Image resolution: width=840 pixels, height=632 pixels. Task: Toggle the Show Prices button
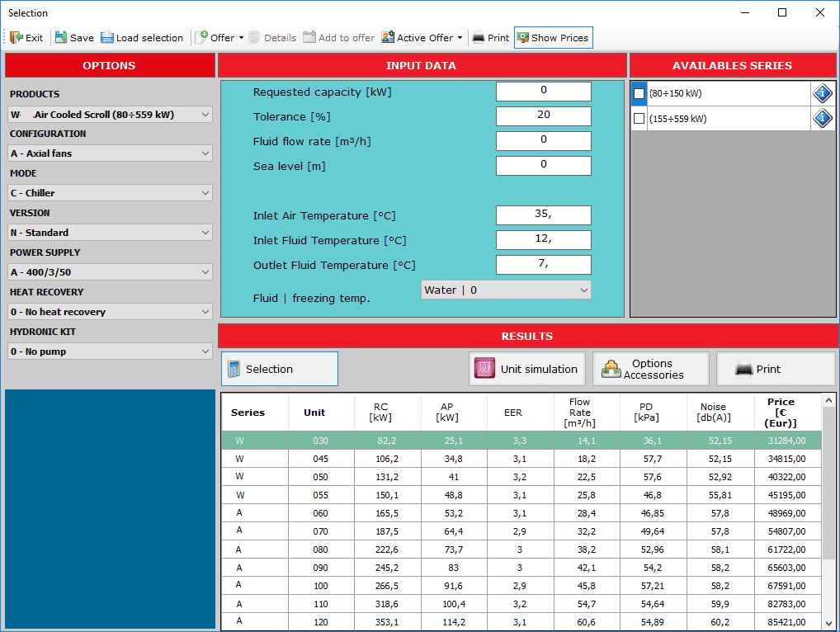pyautogui.click(x=553, y=38)
